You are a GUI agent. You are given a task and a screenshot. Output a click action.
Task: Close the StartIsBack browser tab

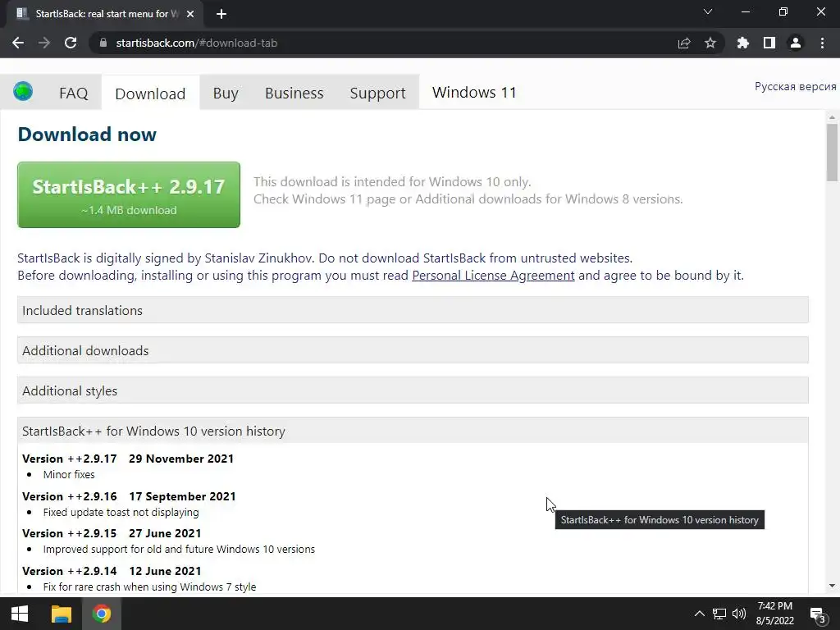coord(190,14)
